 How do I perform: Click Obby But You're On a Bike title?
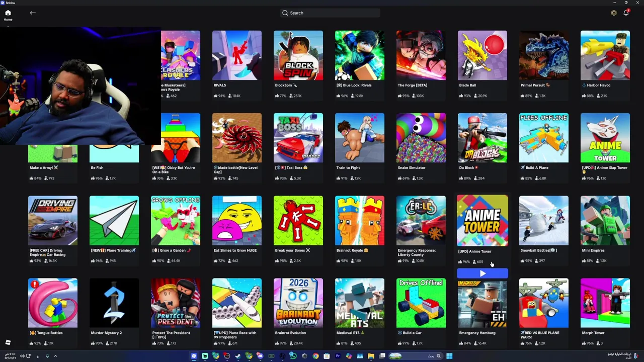pos(174,170)
